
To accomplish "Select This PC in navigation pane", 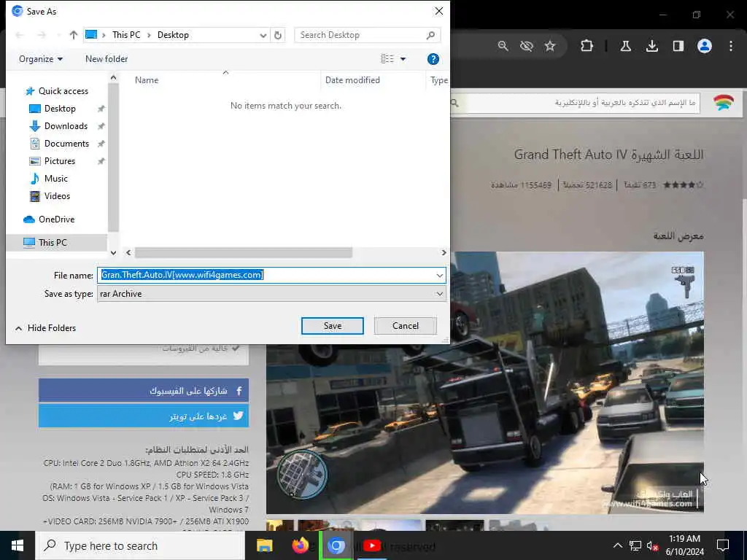I will click(53, 242).
